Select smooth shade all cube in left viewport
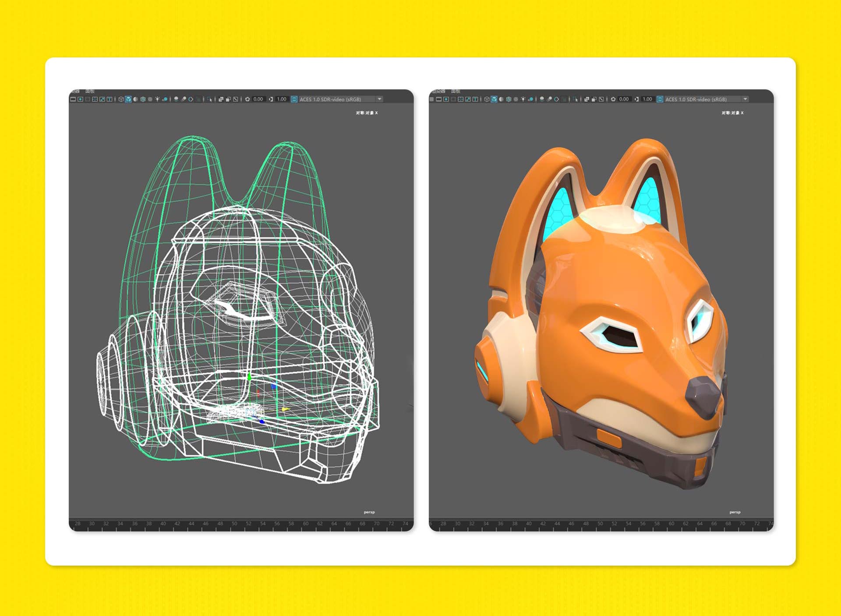Image resolution: width=841 pixels, height=616 pixels. tap(128, 99)
